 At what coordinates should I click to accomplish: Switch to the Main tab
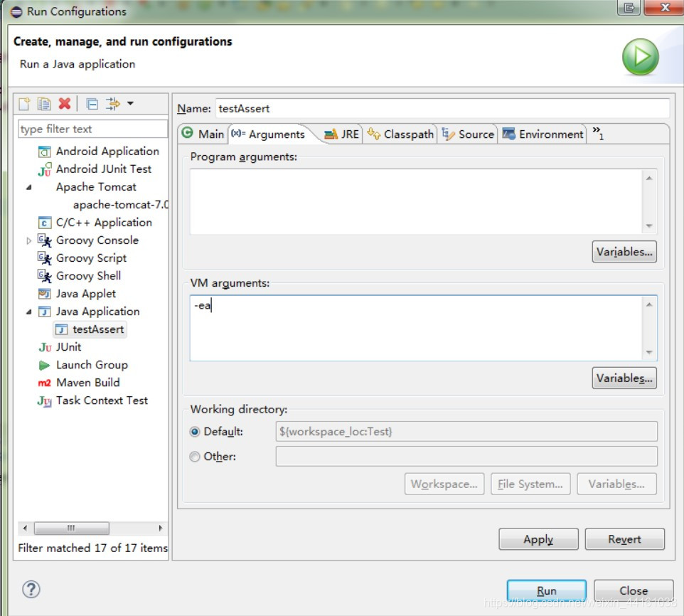203,134
